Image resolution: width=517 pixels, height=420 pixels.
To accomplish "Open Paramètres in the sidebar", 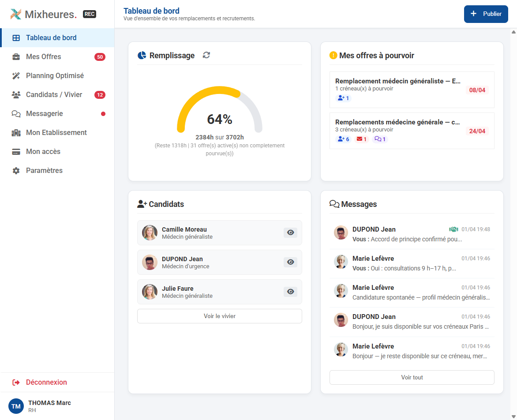I will (57, 170).
